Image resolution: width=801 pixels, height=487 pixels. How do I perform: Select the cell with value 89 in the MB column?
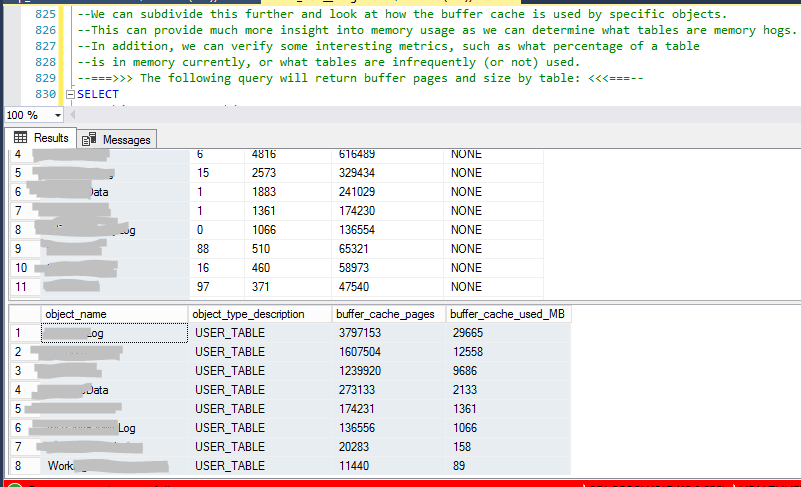pyautogui.click(x=508, y=466)
